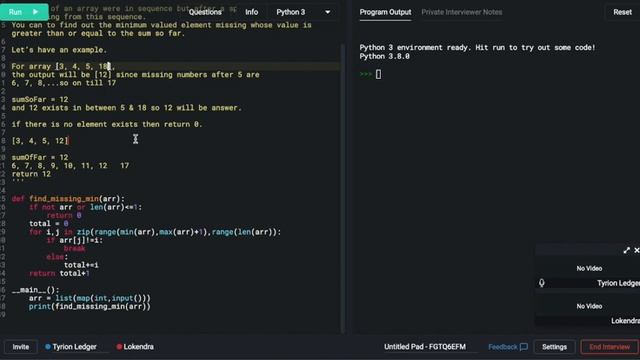Open the Questions menu
This screenshot has width=640, height=360.
coord(205,12)
